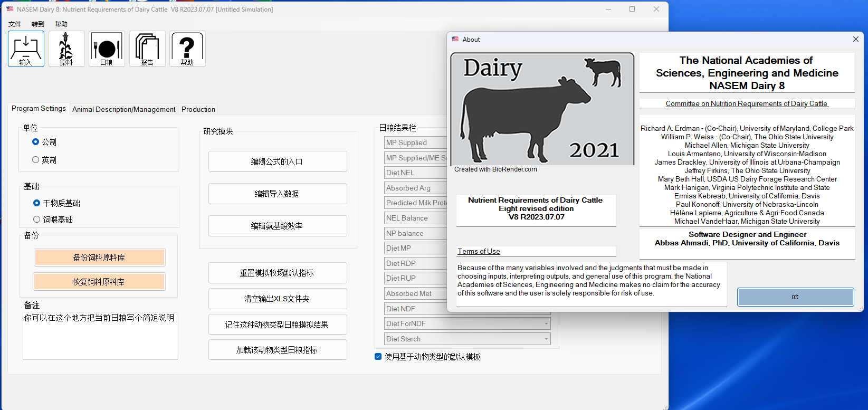Open the Absorbed Arg combo box
868x410 pixels.
pyautogui.click(x=415, y=188)
